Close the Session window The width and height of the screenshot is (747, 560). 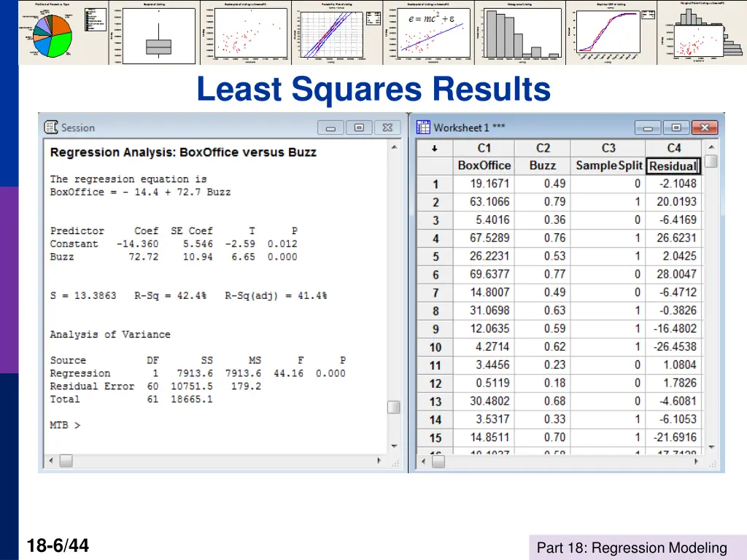(x=388, y=128)
